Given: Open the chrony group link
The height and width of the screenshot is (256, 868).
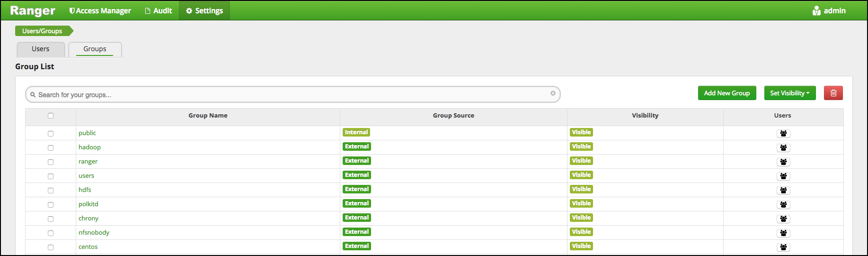Looking at the screenshot, I should [x=89, y=219].
